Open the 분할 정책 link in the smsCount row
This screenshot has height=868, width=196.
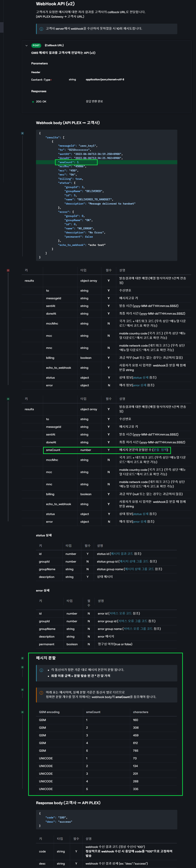pos(160,450)
